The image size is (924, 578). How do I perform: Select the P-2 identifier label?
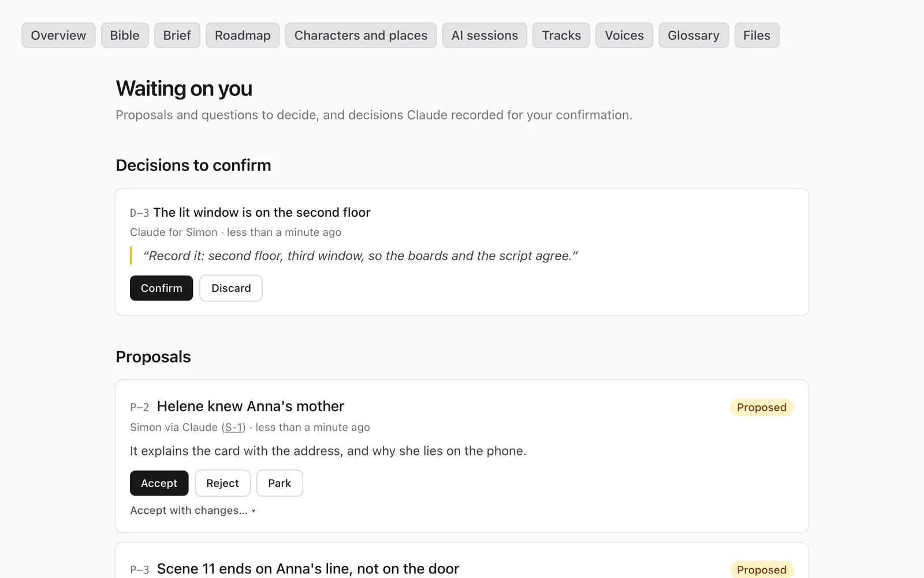[x=139, y=407]
